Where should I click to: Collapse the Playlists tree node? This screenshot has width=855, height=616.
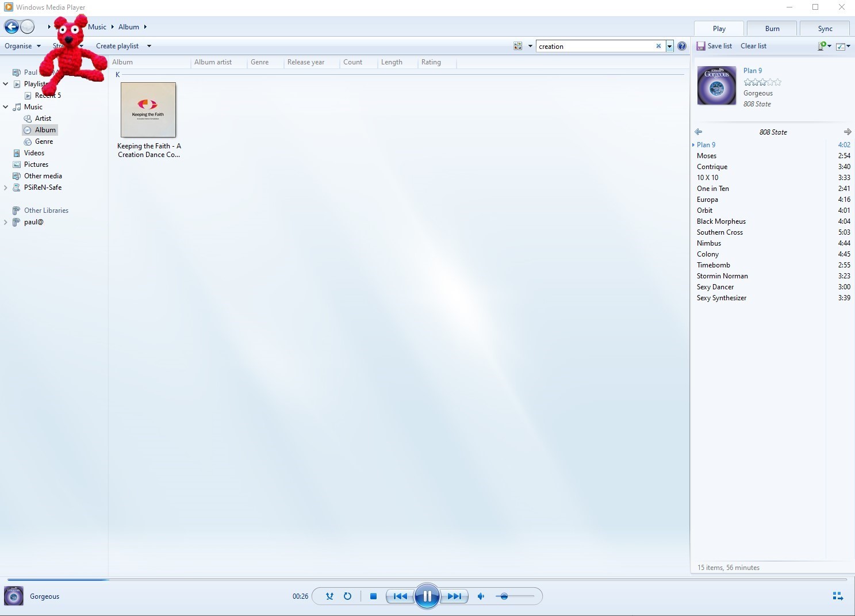(x=6, y=84)
